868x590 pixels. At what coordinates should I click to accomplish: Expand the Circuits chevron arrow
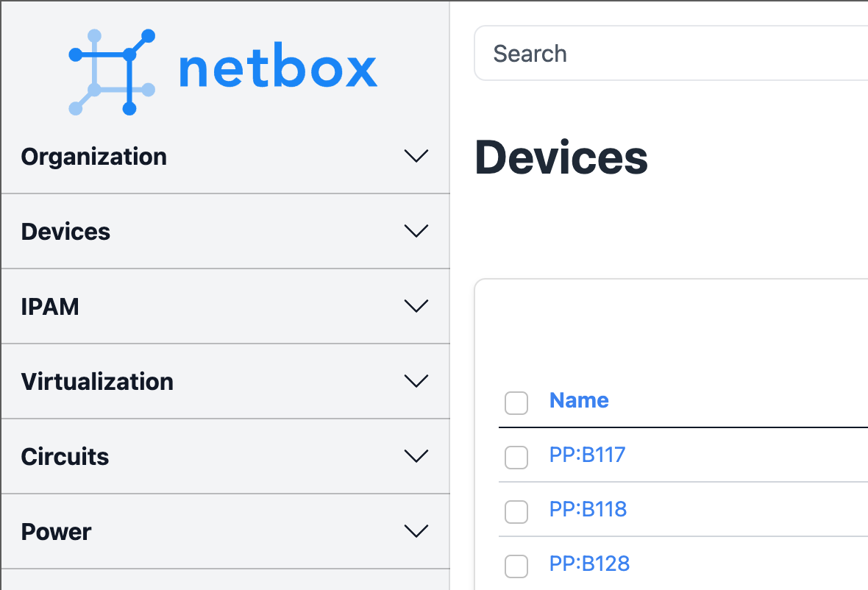pyautogui.click(x=416, y=456)
